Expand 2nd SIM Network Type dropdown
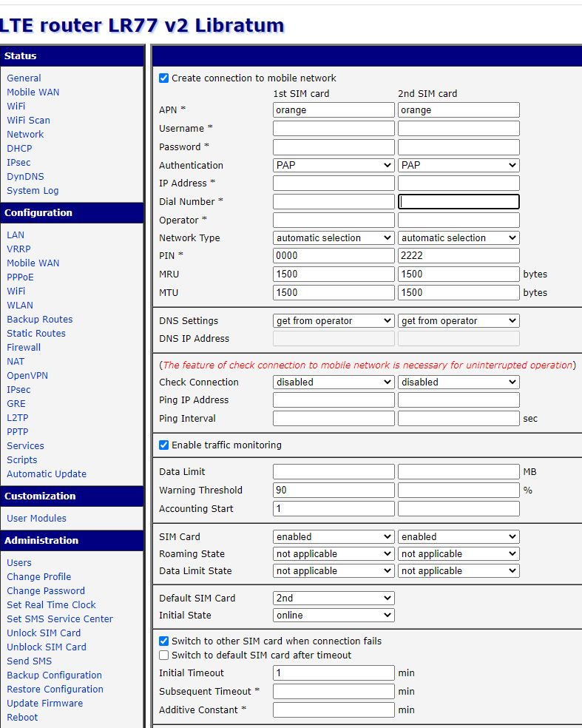This screenshot has height=728, width=582. click(x=459, y=237)
